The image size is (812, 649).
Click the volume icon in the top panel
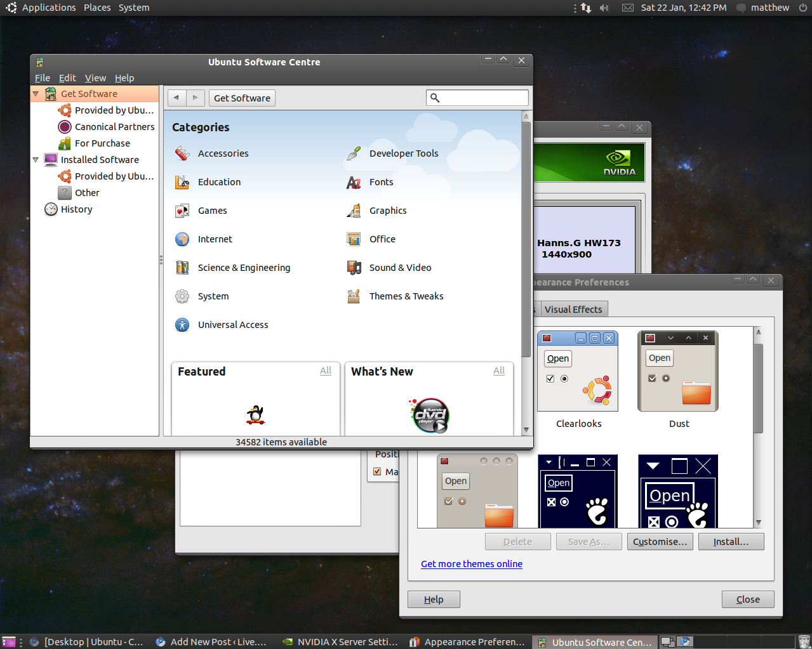point(604,8)
